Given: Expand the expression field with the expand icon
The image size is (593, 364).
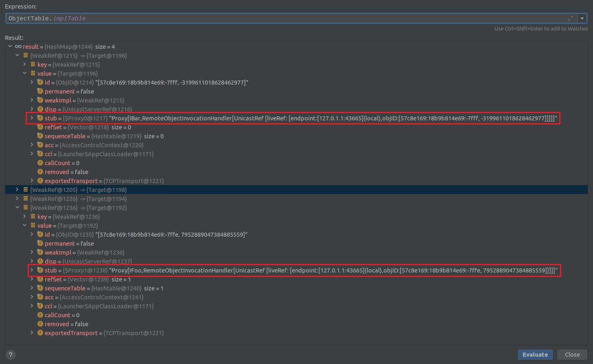Looking at the screenshot, I should 571,18.
